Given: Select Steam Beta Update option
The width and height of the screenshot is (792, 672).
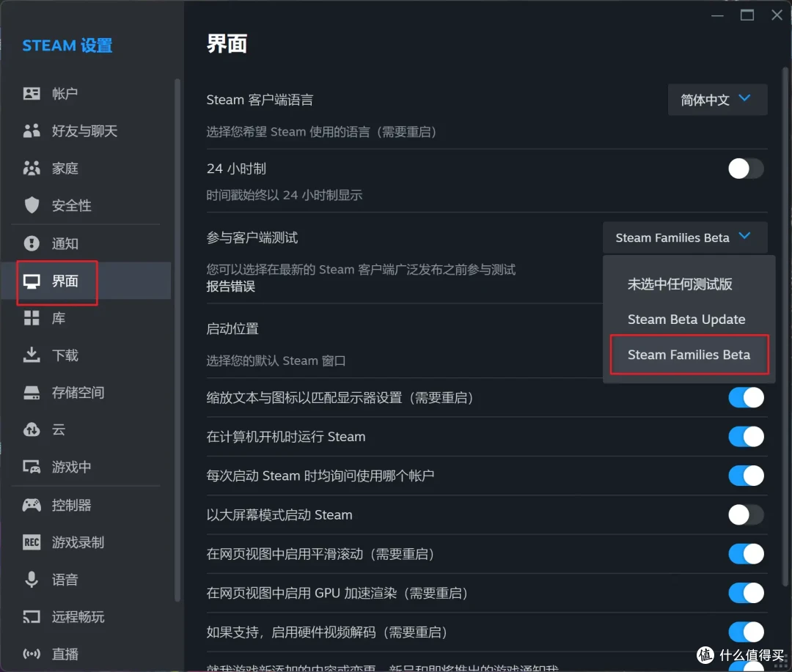Looking at the screenshot, I should pyautogui.click(x=689, y=319).
